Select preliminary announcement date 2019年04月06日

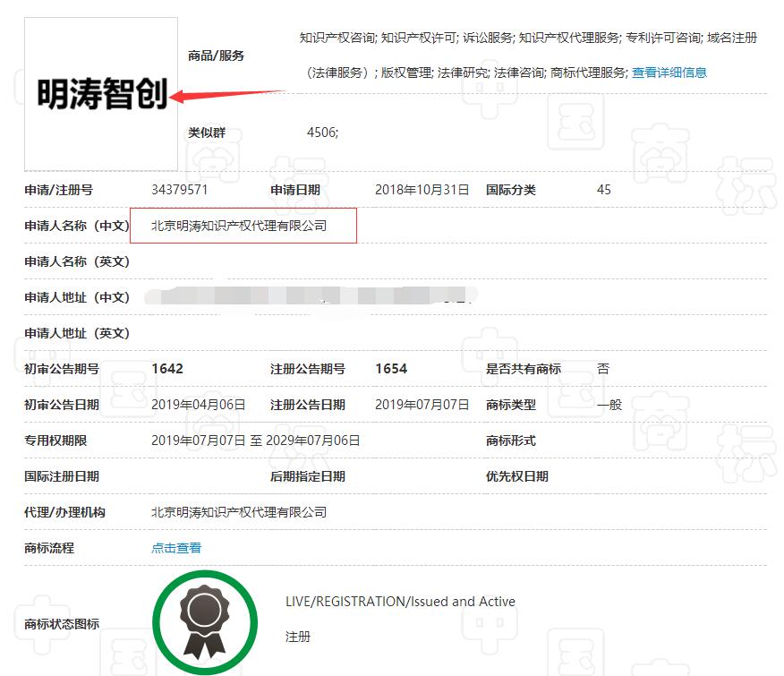click(199, 405)
